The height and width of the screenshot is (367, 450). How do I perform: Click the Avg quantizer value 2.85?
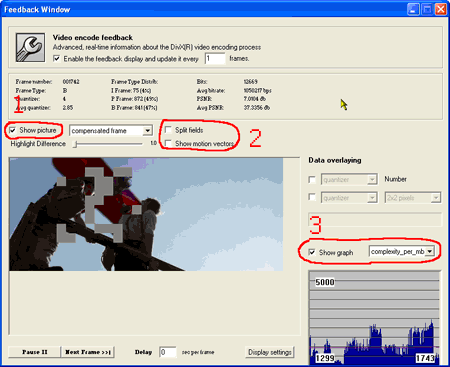pos(68,108)
